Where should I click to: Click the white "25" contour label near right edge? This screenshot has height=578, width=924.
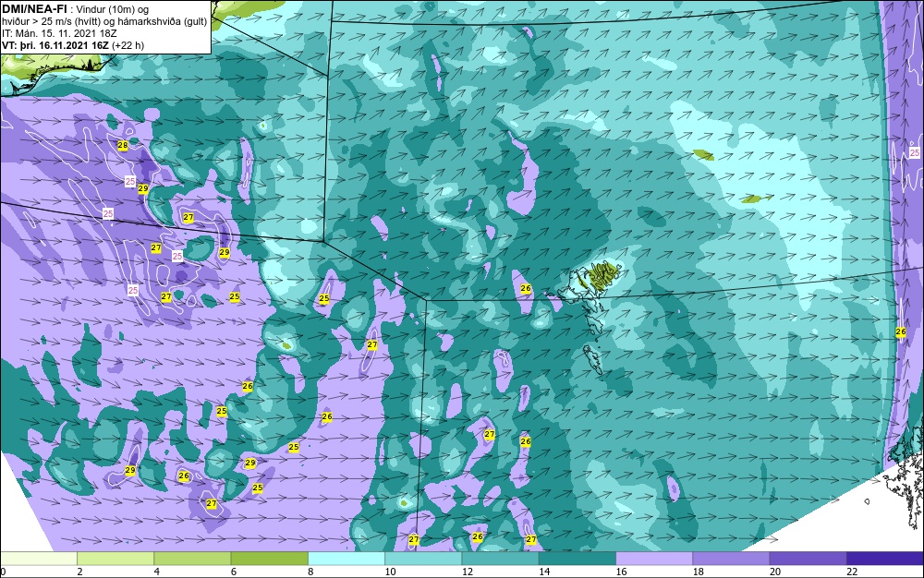[914, 152]
